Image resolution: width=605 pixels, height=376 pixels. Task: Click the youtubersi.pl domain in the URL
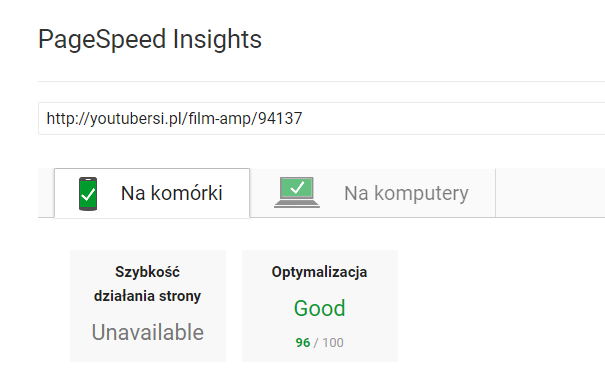point(135,119)
